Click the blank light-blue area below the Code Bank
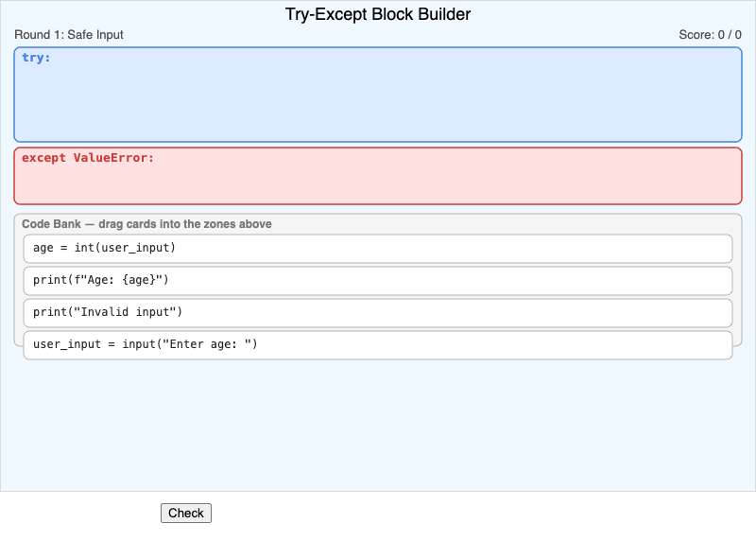756x541 pixels. point(378,426)
